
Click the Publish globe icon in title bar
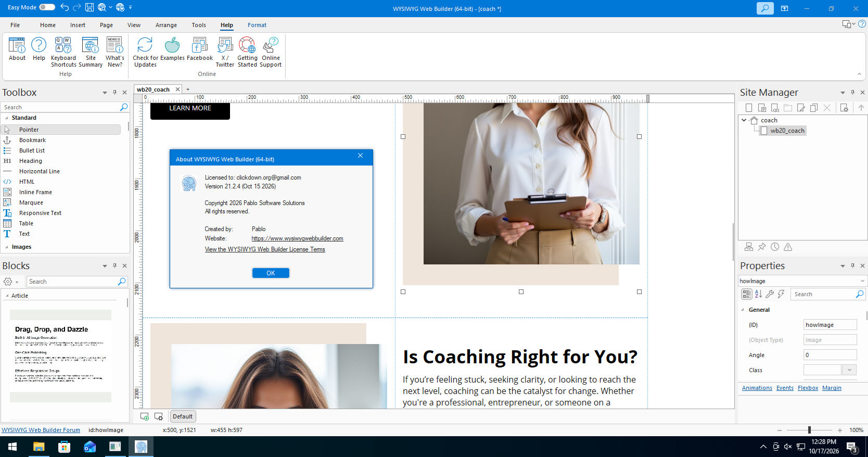click(x=120, y=7)
